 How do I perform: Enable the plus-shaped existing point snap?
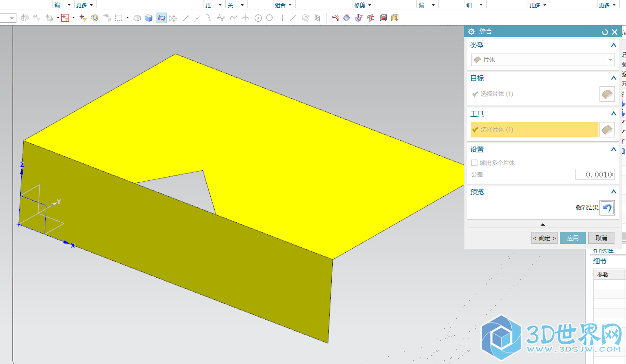coord(282,18)
